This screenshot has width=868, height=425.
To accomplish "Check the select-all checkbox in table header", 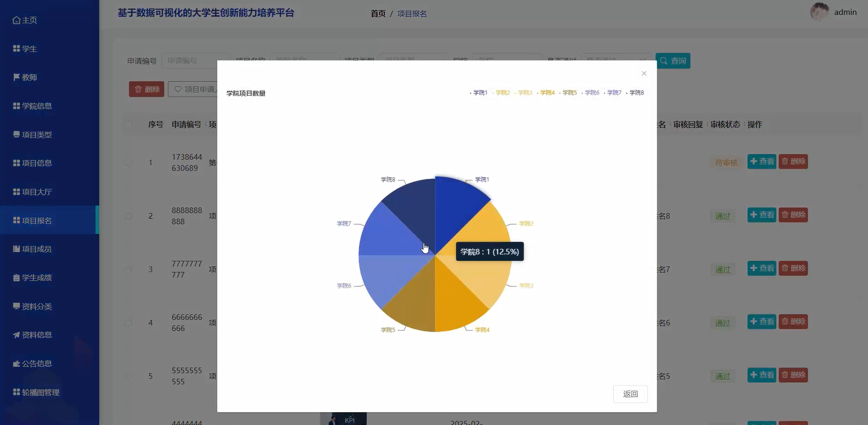I will point(128,124).
